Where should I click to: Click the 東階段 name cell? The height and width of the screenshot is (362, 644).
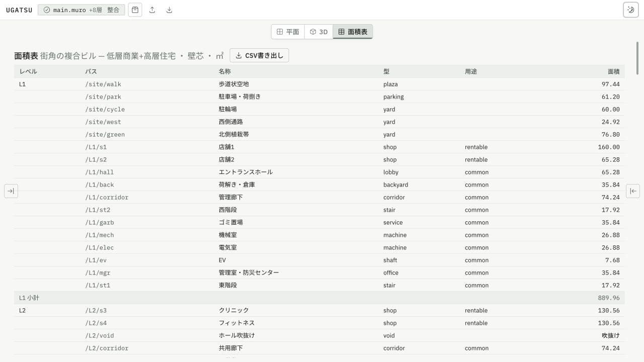pyautogui.click(x=227, y=285)
